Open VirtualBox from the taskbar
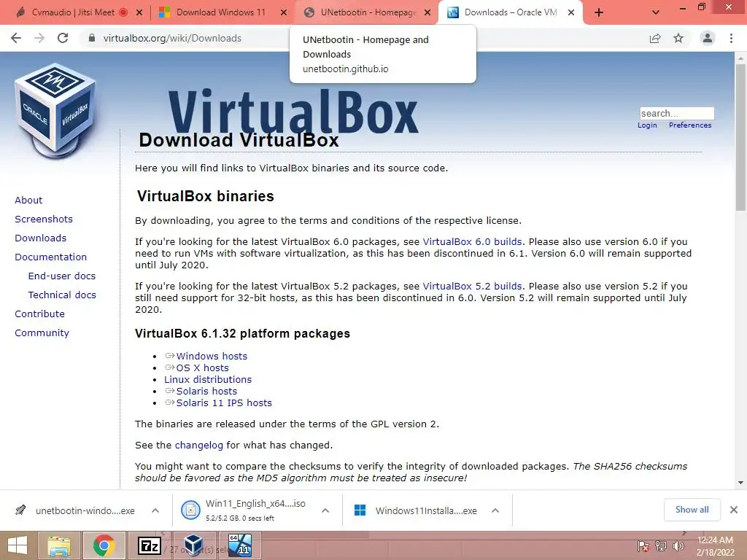 (193, 545)
